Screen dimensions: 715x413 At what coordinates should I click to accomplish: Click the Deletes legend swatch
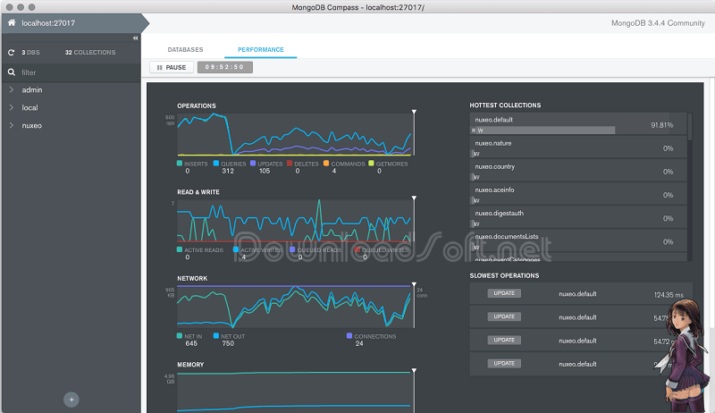click(x=290, y=163)
